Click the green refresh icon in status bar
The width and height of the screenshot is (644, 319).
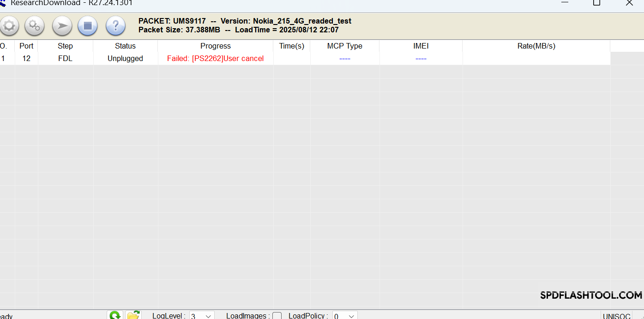coord(115,315)
